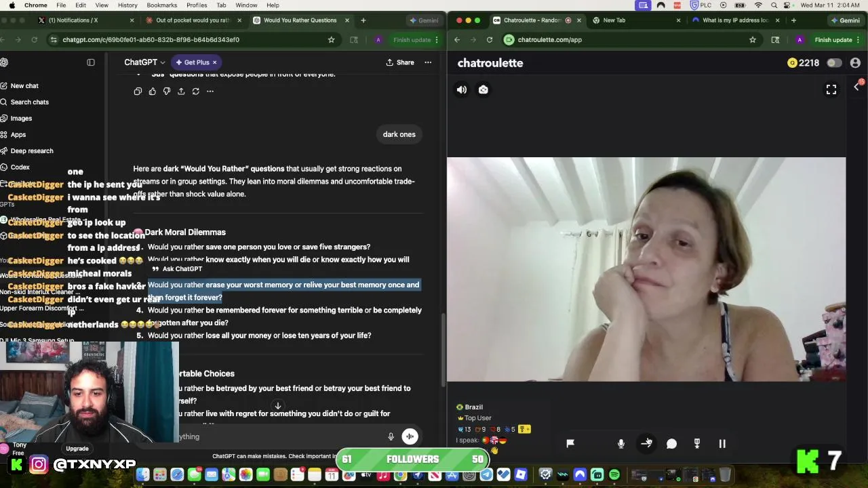Thumbs down the ChatGPT response
Image resolution: width=868 pixels, height=488 pixels.
(x=167, y=91)
